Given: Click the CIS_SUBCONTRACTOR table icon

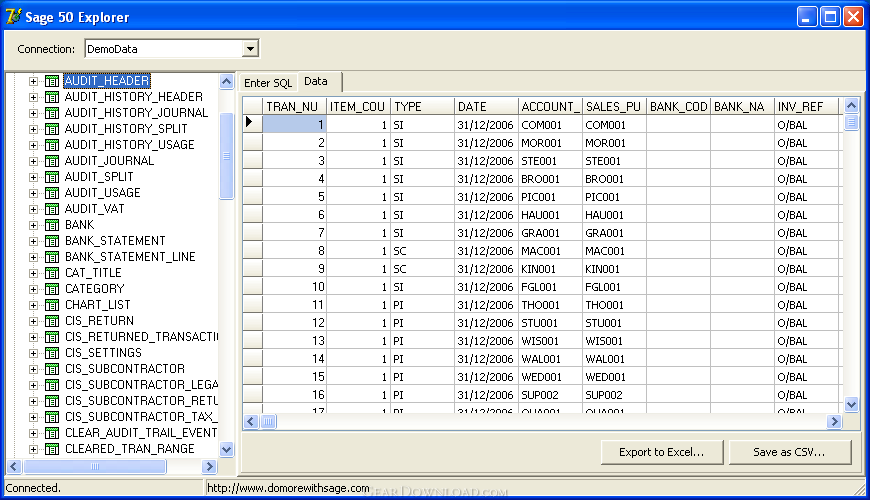Looking at the screenshot, I should [52, 370].
